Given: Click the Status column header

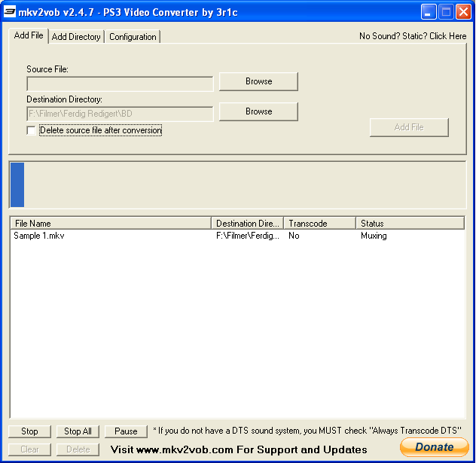Looking at the screenshot, I should coord(410,224).
